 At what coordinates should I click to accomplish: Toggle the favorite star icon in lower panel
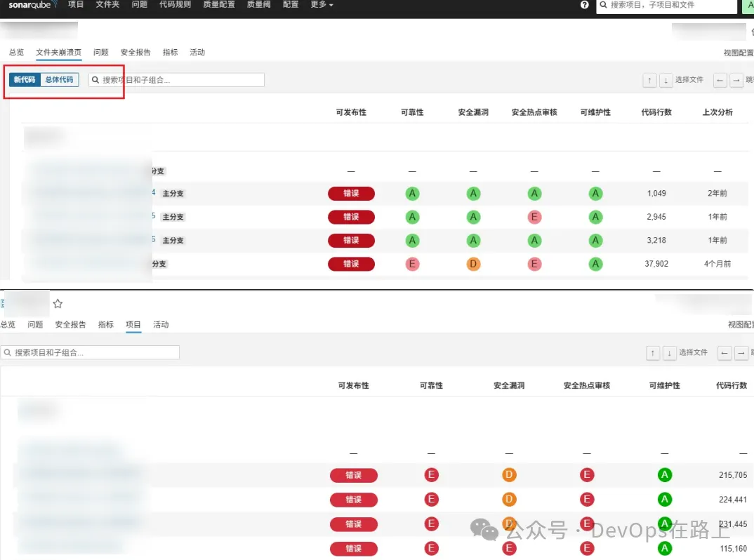coord(58,304)
